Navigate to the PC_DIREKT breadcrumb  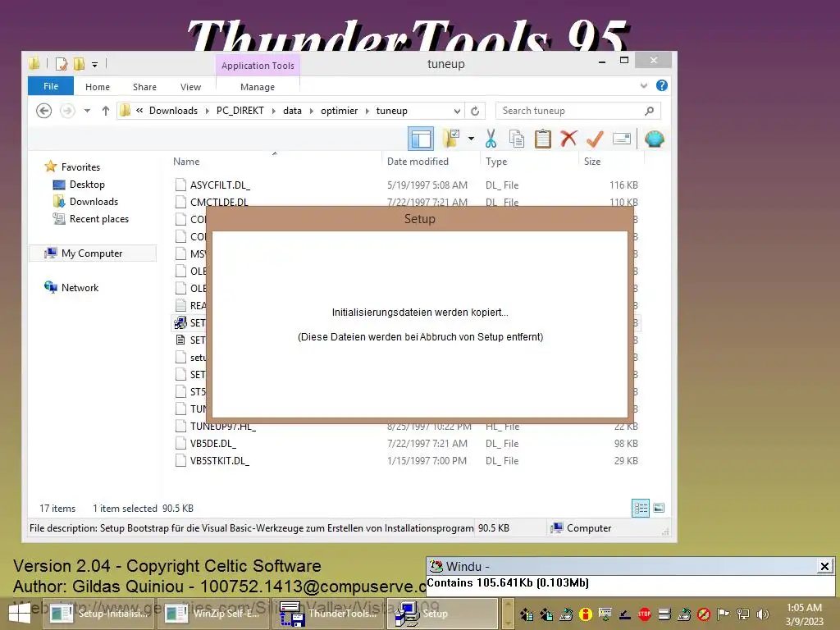click(x=240, y=111)
